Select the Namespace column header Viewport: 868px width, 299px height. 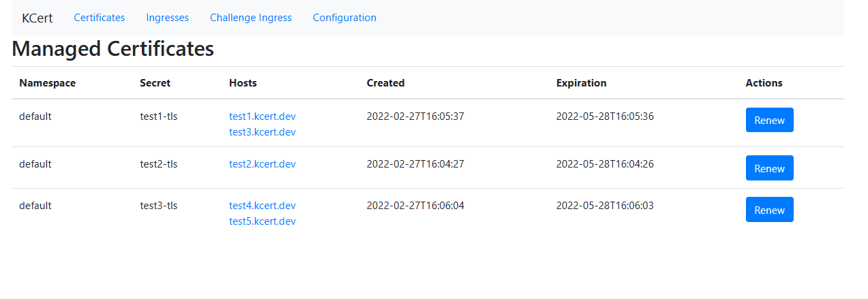(47, 83)
